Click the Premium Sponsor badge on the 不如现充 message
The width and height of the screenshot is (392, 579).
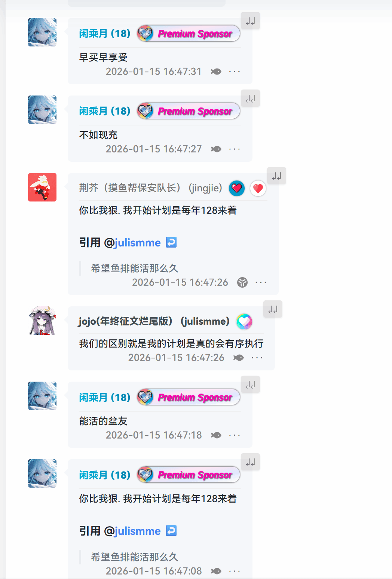coord(189,111)
